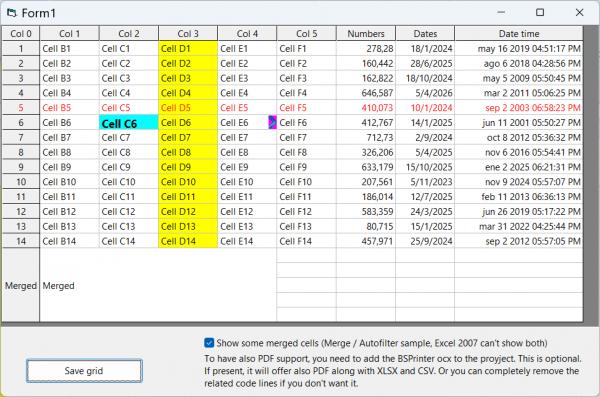Click date 28/6/2025

(425, 64)
